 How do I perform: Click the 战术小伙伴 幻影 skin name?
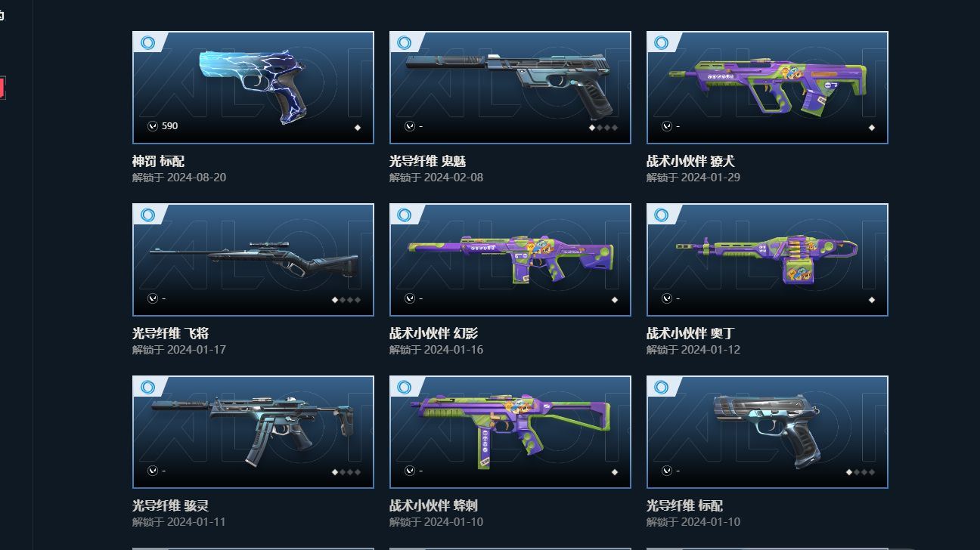point(433,333)
